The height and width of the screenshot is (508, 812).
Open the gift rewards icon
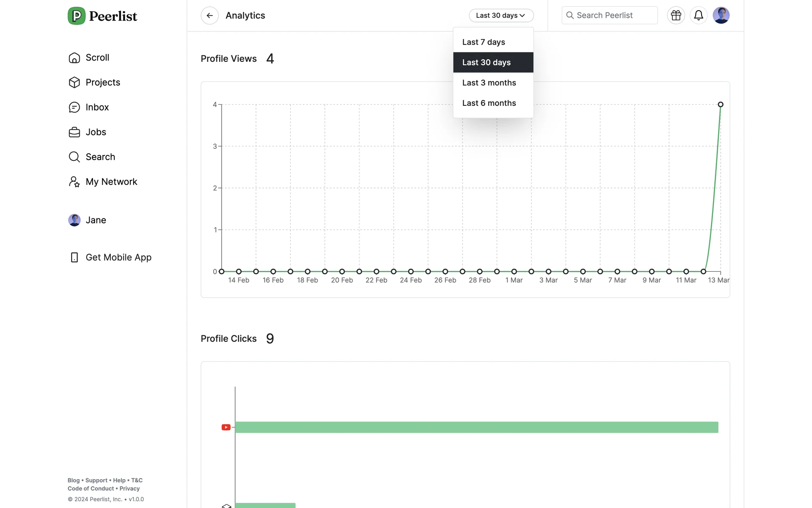(x=676, y=16)
